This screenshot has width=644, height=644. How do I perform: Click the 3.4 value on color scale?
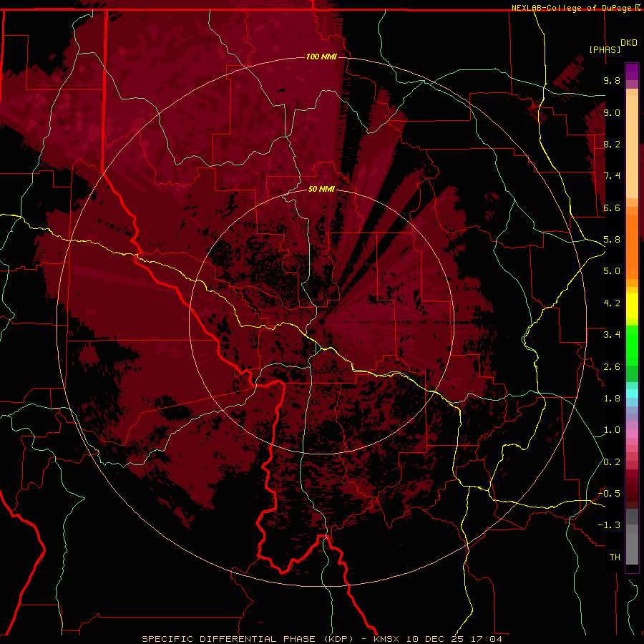click(612, 335)
